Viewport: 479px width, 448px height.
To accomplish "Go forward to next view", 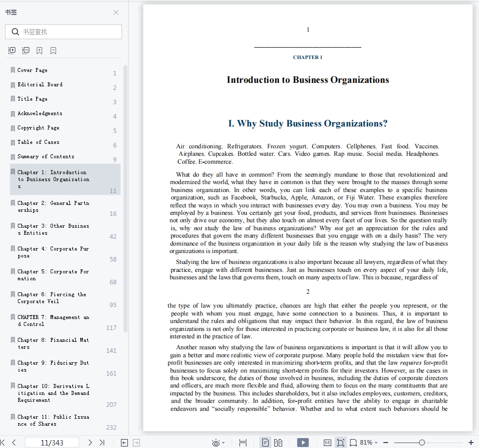I will pyautogui.click(x=136, y=443).
